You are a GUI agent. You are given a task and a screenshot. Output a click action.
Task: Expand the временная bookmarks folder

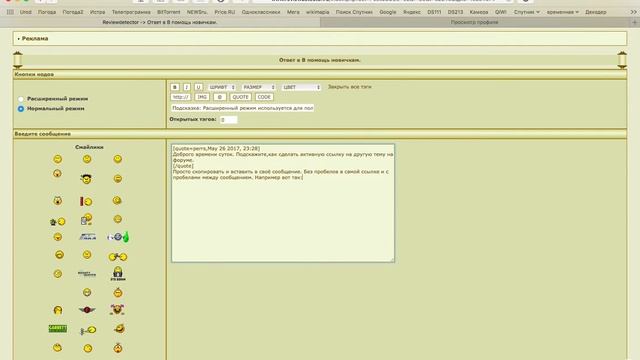click(562, 12)
